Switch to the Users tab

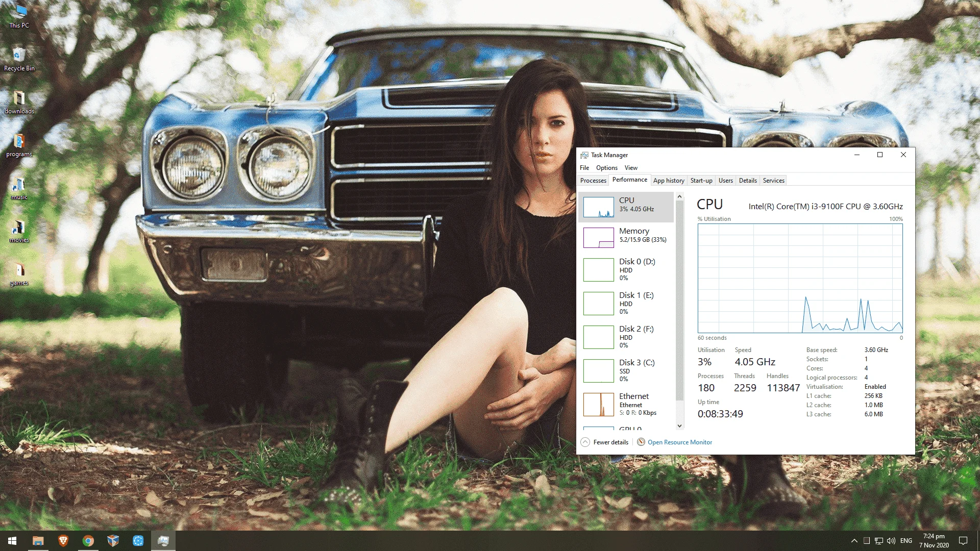[725, 181]
